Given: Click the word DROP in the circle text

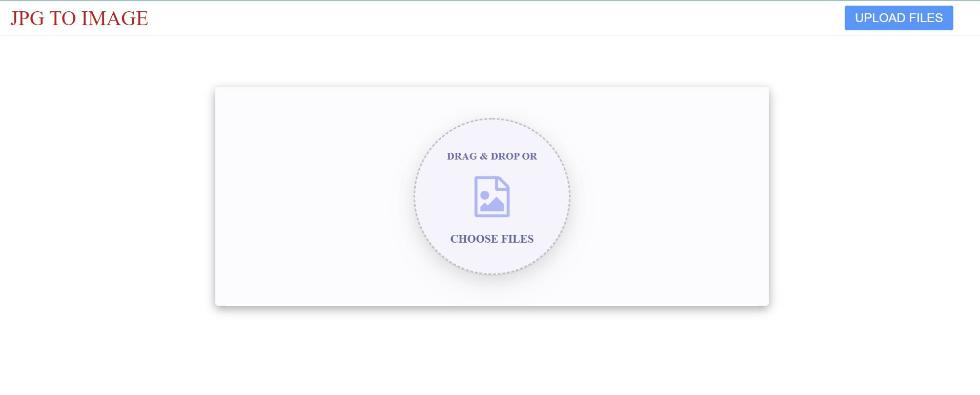Looking at the screenshot, I should click(505, 156).
